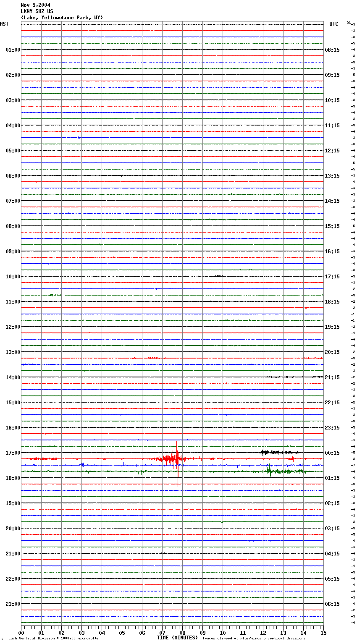The image size is (357, 644).
Task: Select the 16:00 MST row label
Action: tap(13, 428)
